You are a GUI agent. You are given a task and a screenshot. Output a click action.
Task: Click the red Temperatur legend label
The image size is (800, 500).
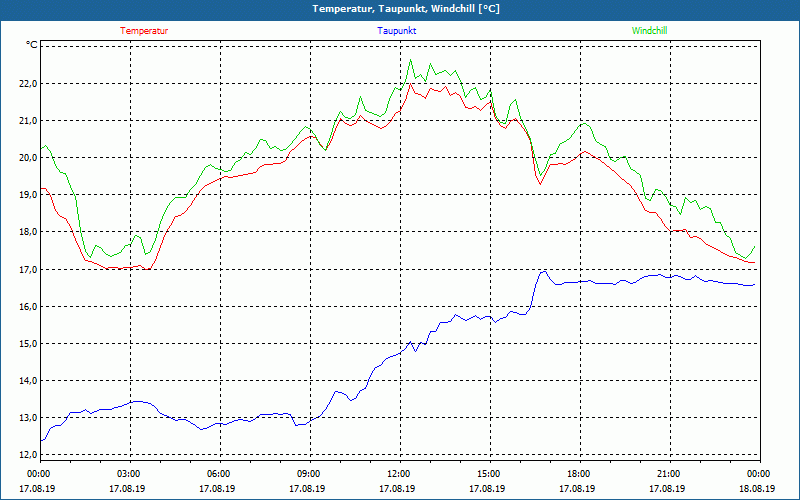(144, 31)
